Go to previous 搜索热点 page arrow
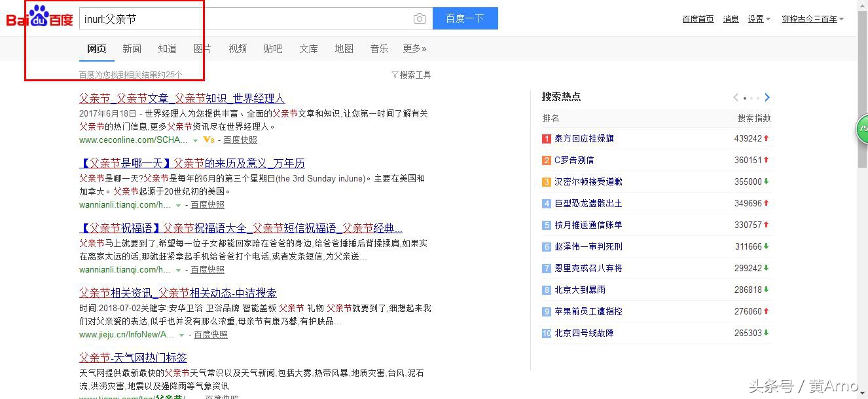This screenshot has height=399, width=868. tap(736, 98)
